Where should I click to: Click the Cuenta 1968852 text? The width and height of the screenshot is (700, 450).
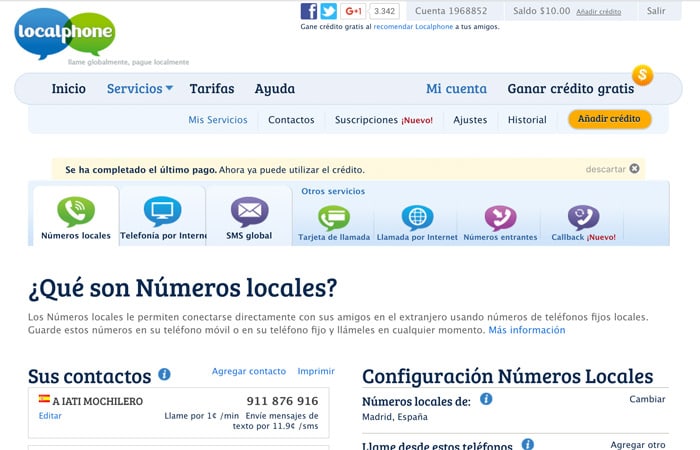[451, 11]
